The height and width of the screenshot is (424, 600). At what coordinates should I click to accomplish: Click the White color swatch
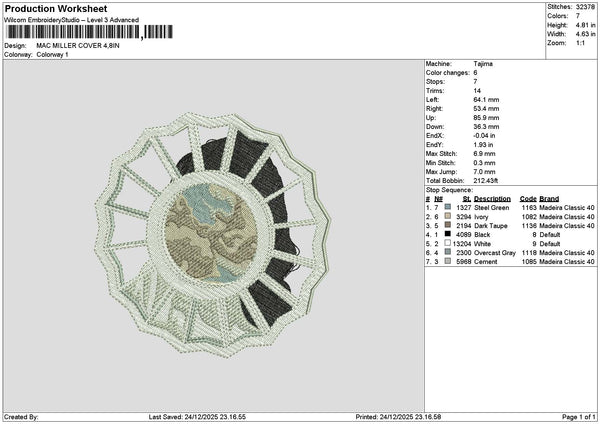[x=447, y=243]
